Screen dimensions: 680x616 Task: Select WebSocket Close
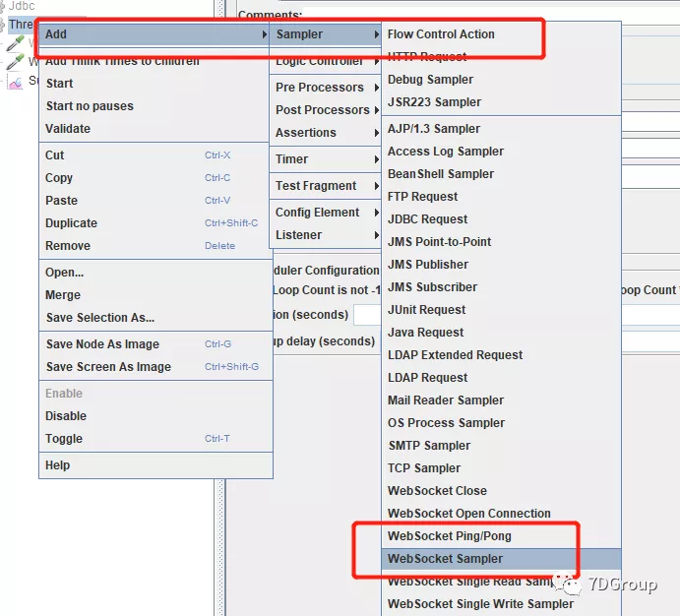437,491
